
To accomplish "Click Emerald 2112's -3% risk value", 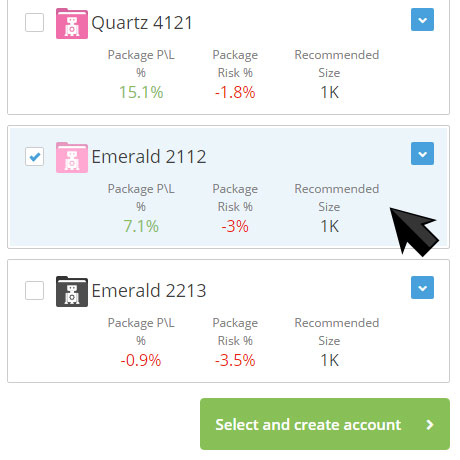I will (235, 226).
